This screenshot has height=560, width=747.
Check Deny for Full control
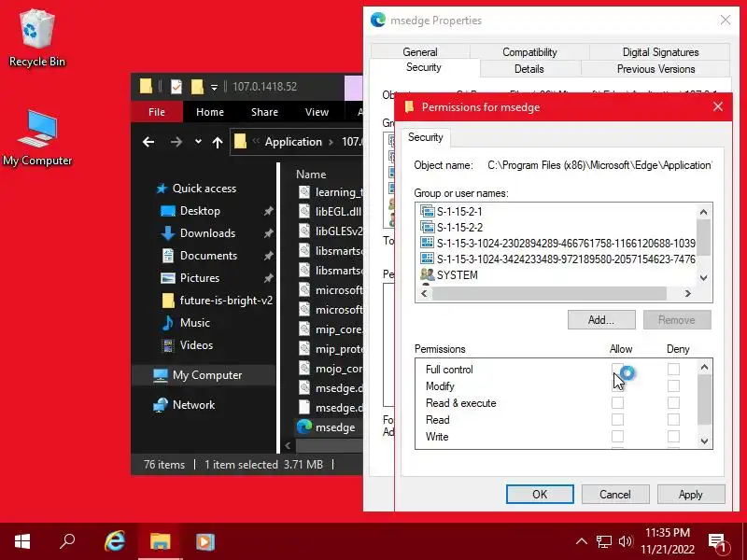pos(673,369)
